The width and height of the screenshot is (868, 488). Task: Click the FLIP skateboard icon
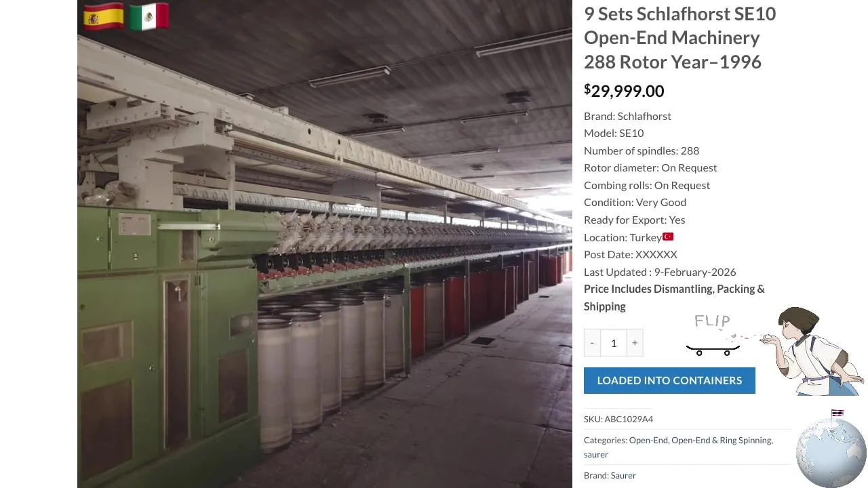[x=713, y=335]
